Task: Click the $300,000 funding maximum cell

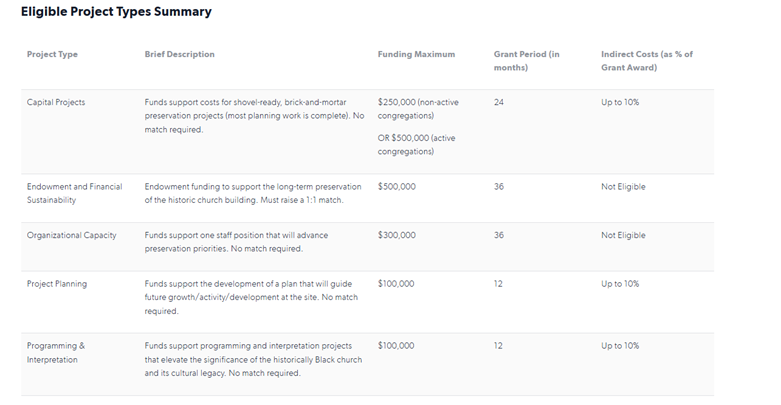Action: tap(396, 235)
